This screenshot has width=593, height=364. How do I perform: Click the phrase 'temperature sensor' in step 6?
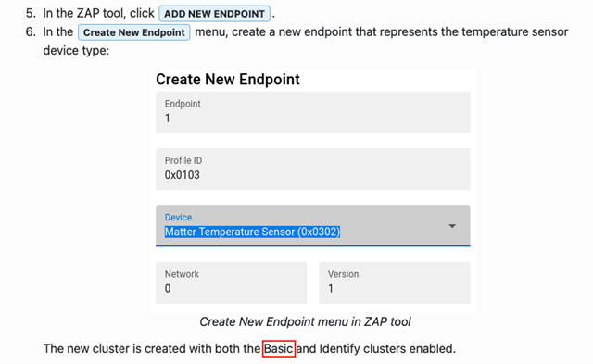tap(515, 31)
